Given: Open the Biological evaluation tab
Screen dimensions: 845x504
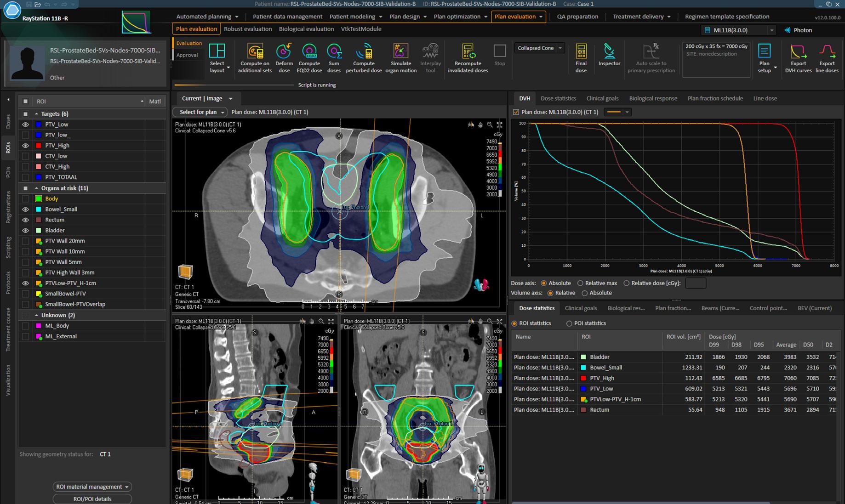Looking at the screenshot, I should tap(306, 29).
